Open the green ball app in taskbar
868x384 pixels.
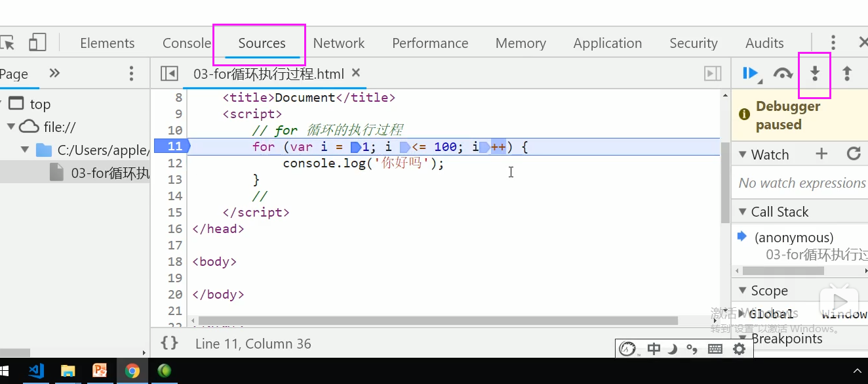tap(165, 371)
